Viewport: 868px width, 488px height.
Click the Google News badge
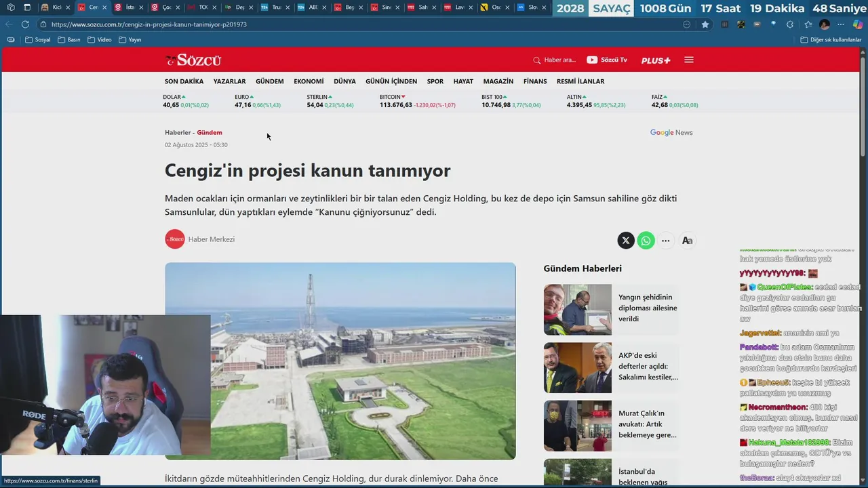tap(671, 133)
